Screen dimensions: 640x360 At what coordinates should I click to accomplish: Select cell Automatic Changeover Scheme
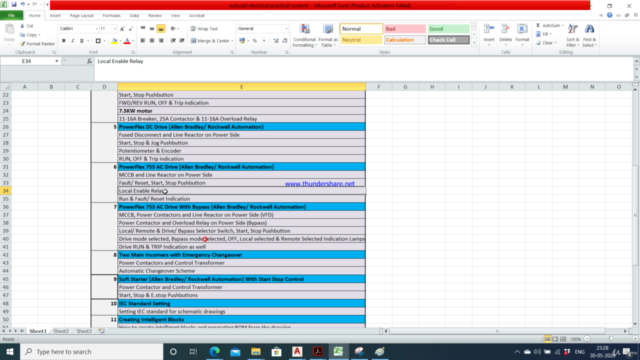241,271
